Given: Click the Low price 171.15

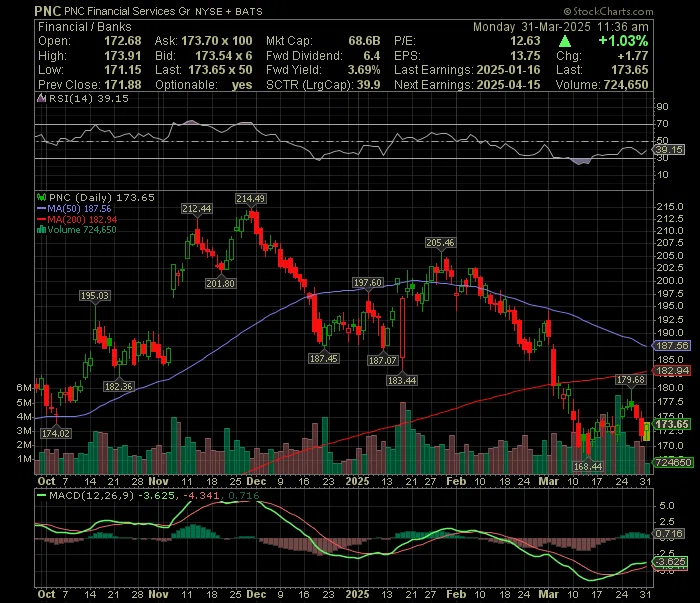Looking at the screenshot, I should click(x=123, y=70).
